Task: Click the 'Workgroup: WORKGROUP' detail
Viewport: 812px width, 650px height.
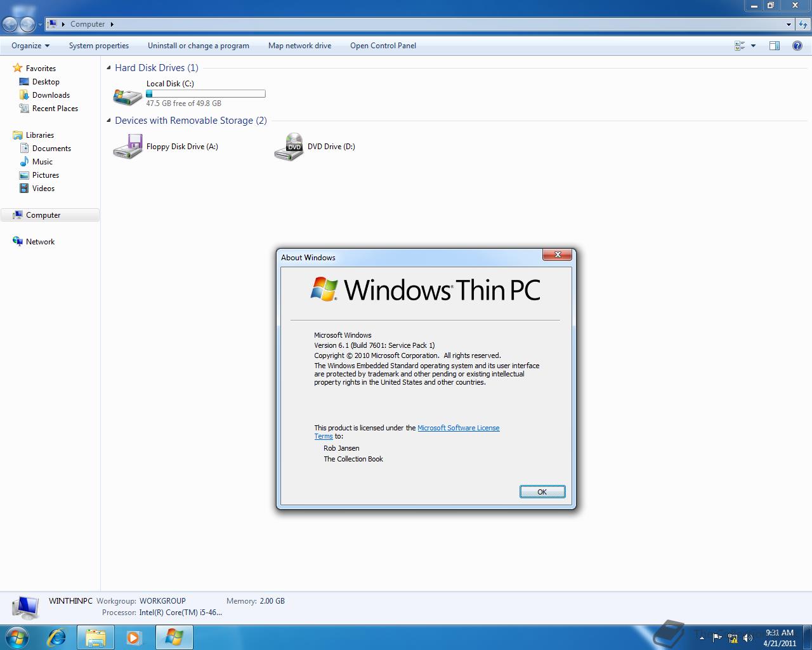Action: coord(141,601)
